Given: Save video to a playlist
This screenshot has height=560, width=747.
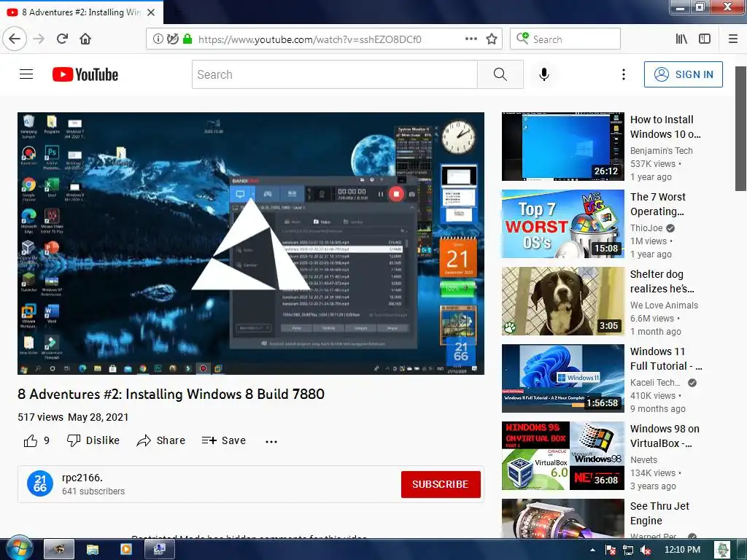Looking at the screenshot, I should pos(223,440).
